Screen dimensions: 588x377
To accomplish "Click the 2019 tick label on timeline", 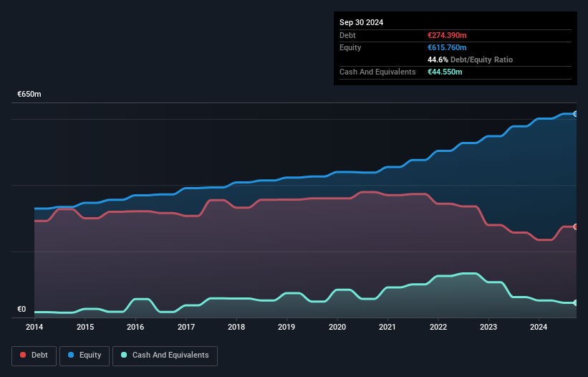I will [x=286, y=328].
